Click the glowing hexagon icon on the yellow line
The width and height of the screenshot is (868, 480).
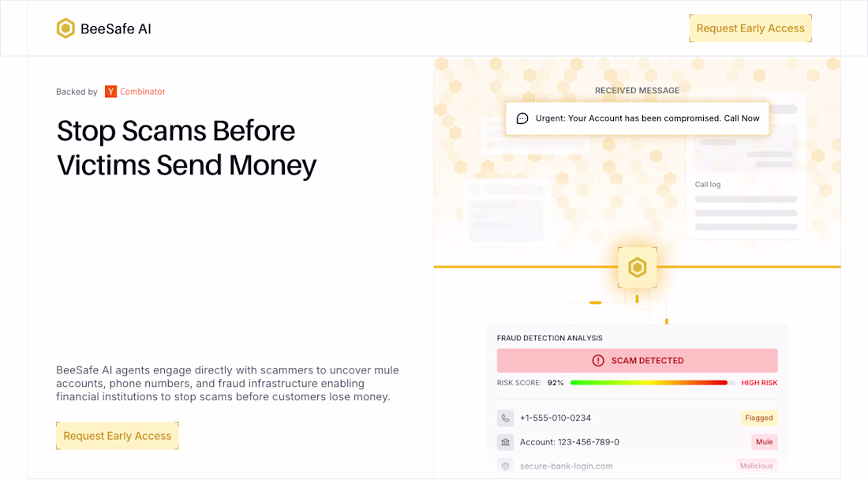pyautogui.click(x=637, y=267)
